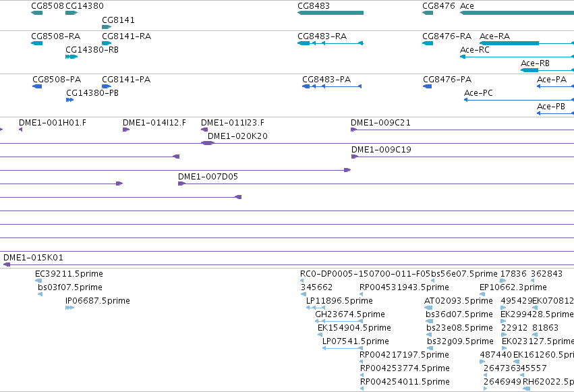Viewport: 574px width, 392px height.
Task: Select the 362843 EST label
Action: tap(546, 274)
